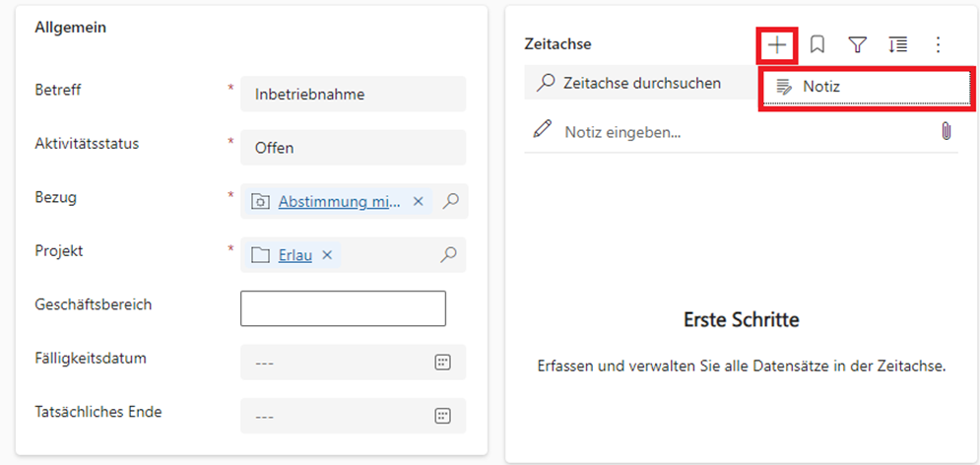Open the Abstimmung mi... record link

coord(339,202)
